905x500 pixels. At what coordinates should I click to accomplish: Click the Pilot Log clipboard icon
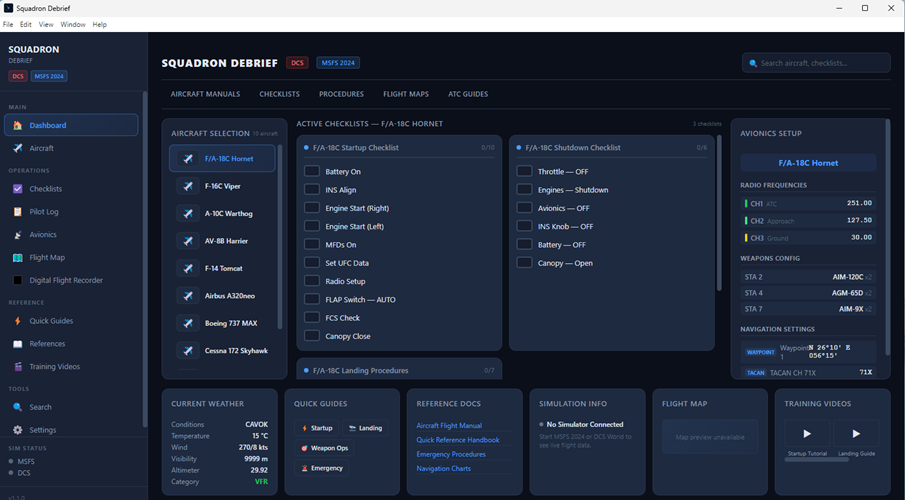[x=18, y=212]
